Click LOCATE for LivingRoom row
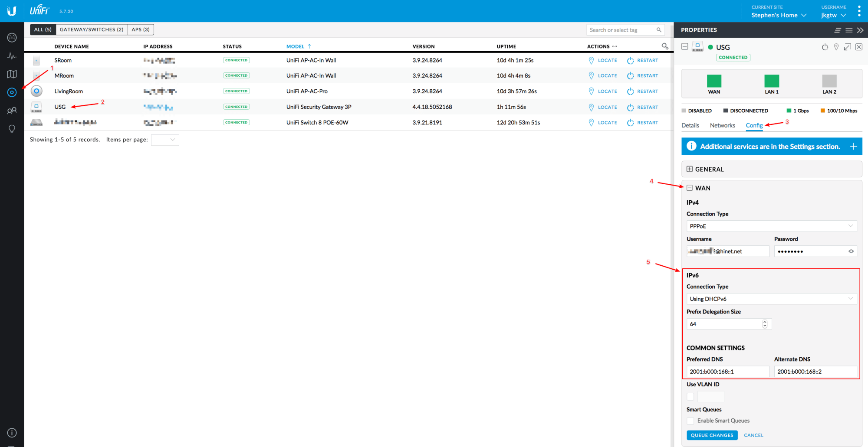Viewport: 868px width, 447px height. [x=603, y=91]
